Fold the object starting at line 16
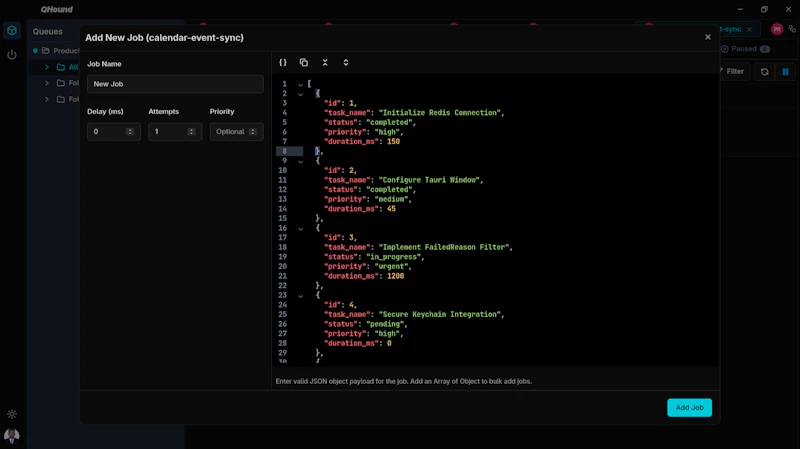This screenshot has height=449, width=800. [301, 229]
